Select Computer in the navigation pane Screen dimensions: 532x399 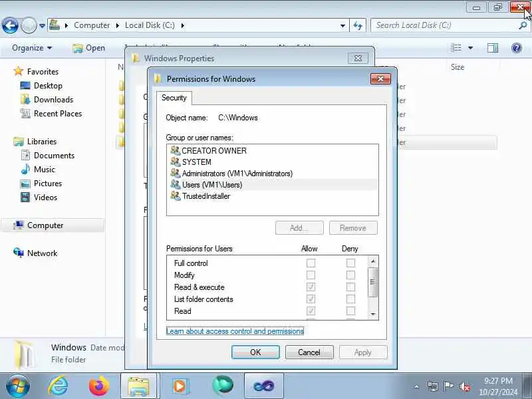pos(53,225)
